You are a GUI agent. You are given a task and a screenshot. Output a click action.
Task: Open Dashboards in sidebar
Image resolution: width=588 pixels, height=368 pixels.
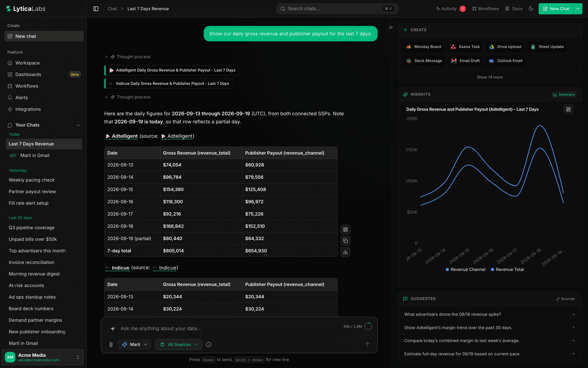click(x=44, y=74)
